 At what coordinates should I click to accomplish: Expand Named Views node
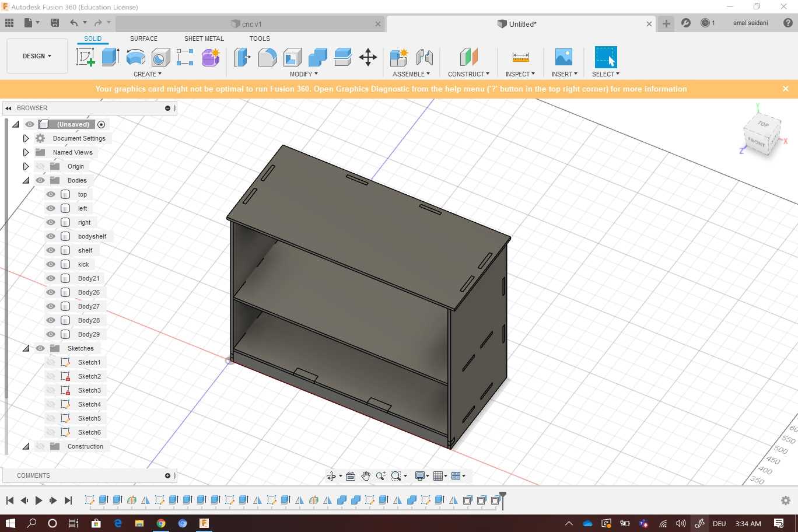point(26,152)
